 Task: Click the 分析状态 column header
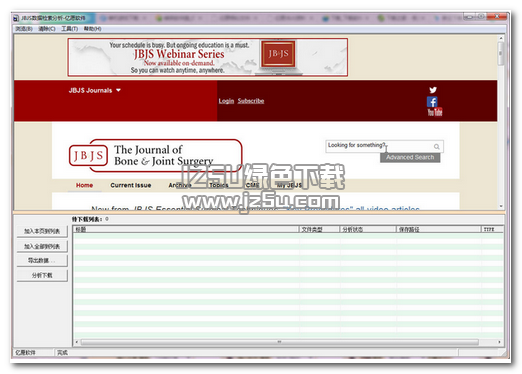pyautogui.click(x=368, y=229)
